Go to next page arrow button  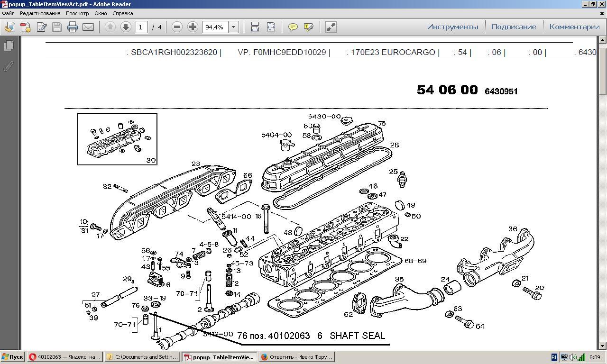pos(126,27)
